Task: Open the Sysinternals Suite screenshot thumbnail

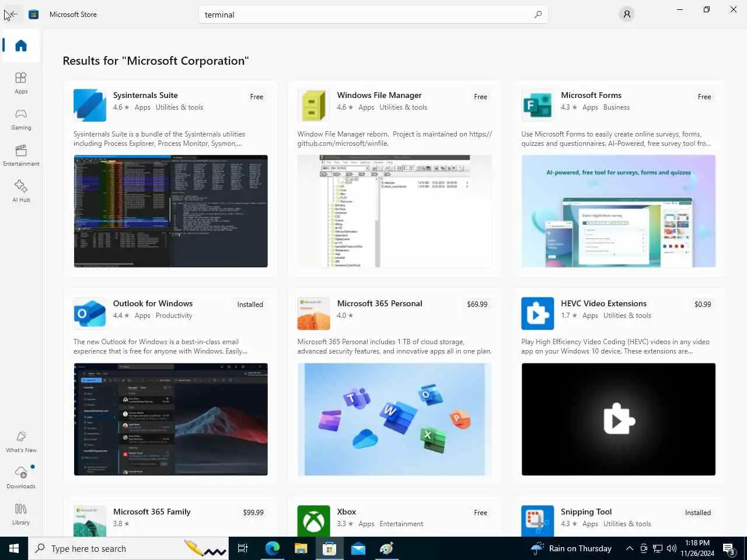Action: [x=170, y=211]
